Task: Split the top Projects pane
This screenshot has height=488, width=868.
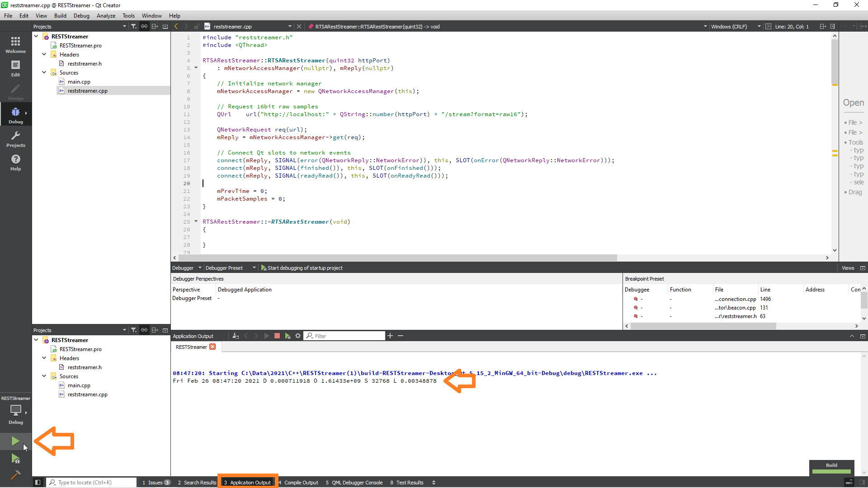Action: tap(155, 26)
